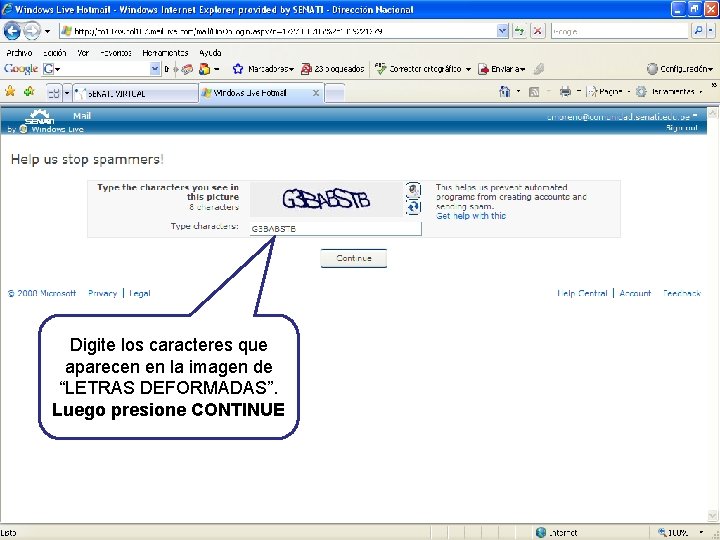The image size is (720, 540).
Task: Select the Windows Live Hotmail tab
Action: coord(260,93)
